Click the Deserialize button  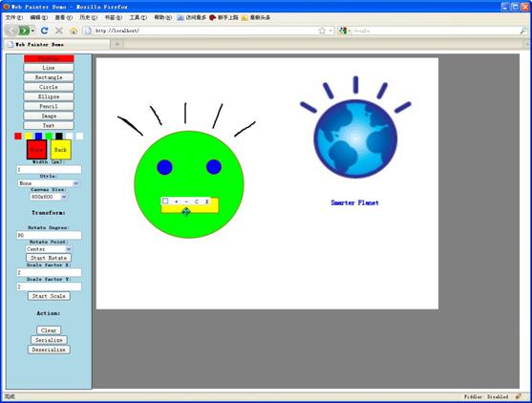tap(49, 350)
